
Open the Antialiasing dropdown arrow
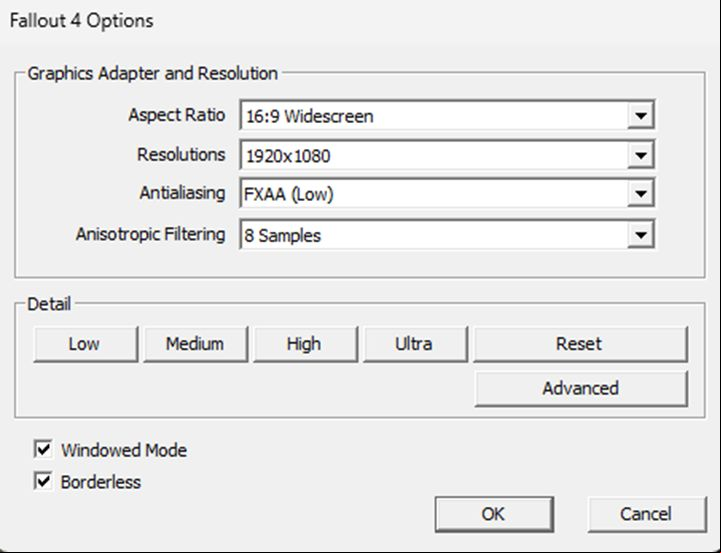tap(641, 195)
